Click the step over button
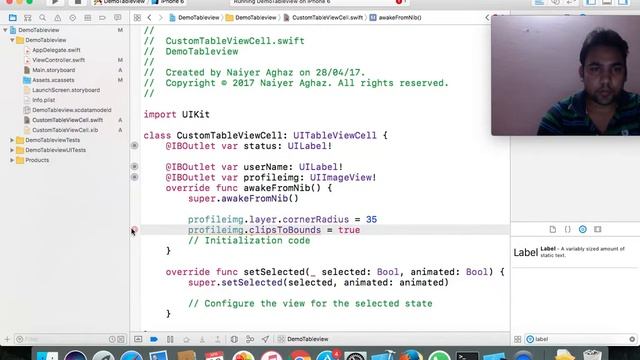Viewport: 640px width, 360px height. pyautogui.click(x=187, y=339)
